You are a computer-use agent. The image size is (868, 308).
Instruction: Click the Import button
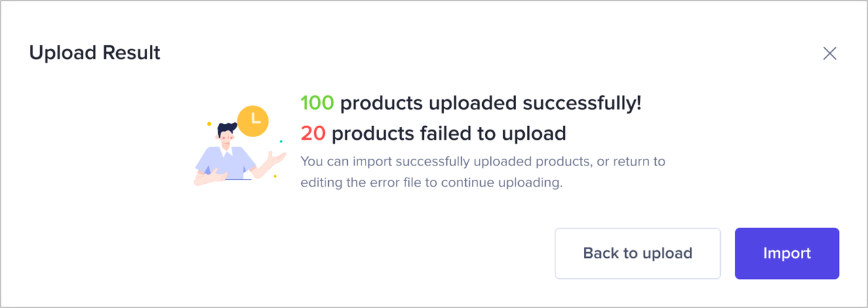(787, 253)
